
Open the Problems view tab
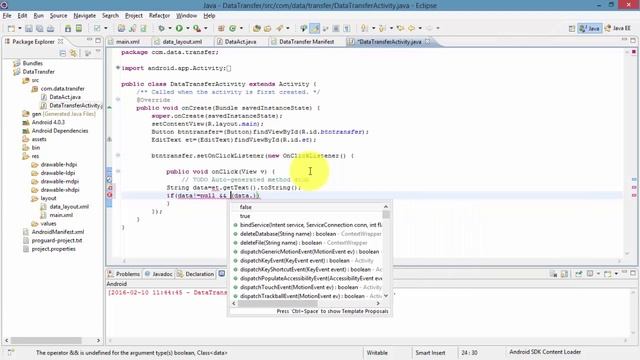click(x=124, y=274)
